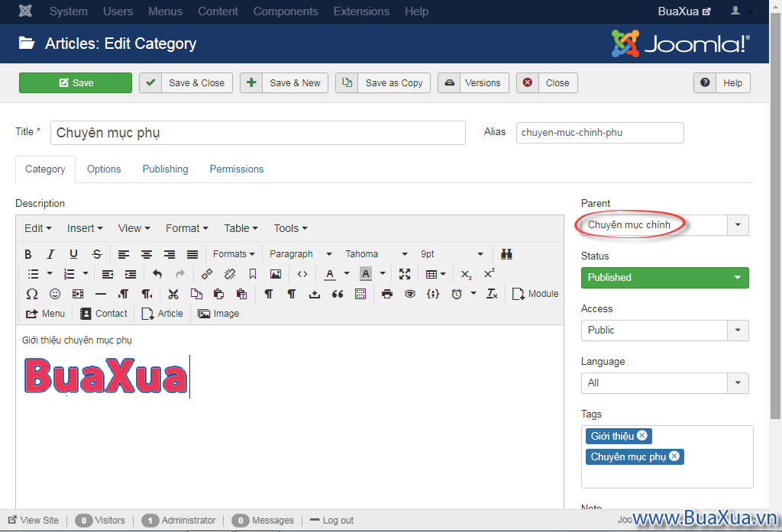Undo last edit
This screenshot has width=782, height=532.
(x=157, y=274)
